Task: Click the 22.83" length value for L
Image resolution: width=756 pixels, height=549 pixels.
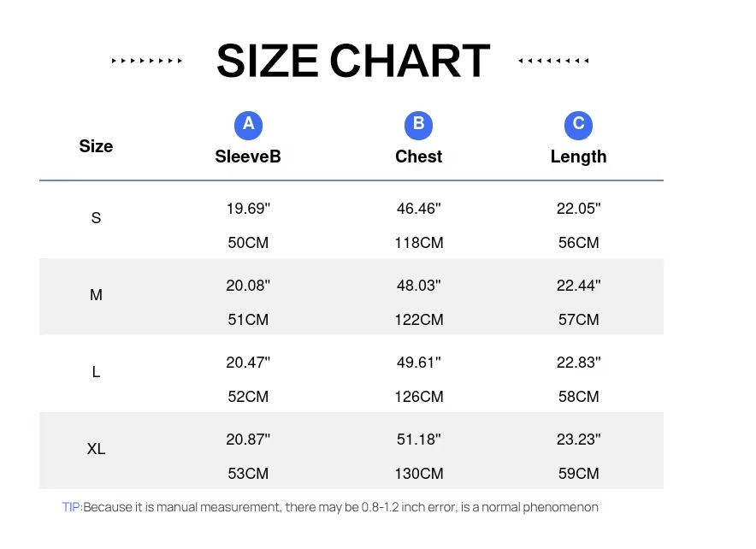Action: (x=579, y=363)
